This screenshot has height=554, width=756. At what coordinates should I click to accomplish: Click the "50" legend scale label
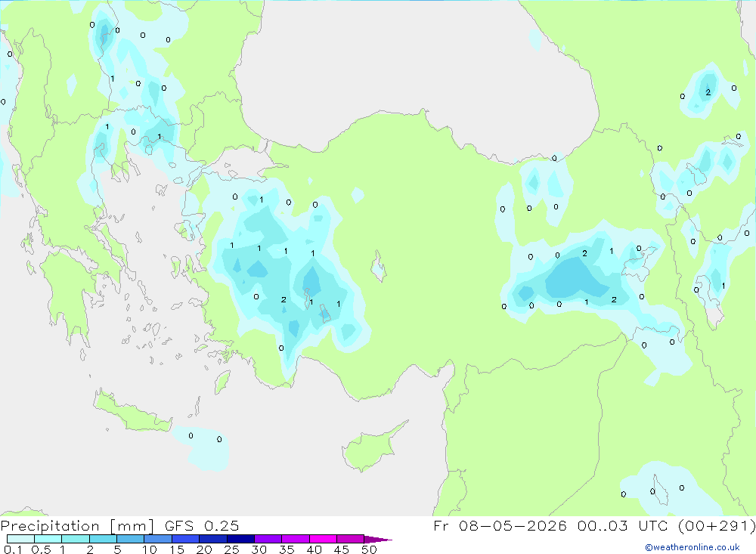pyautogui.click(x=369, y=549)
